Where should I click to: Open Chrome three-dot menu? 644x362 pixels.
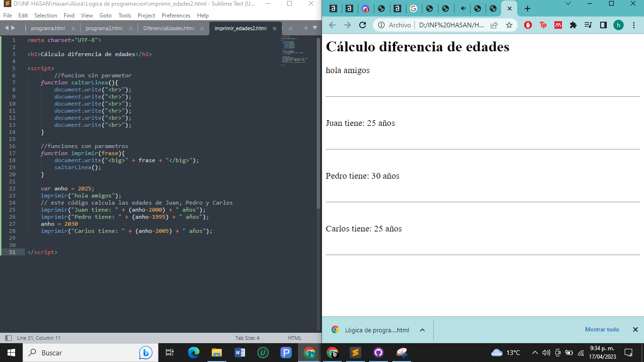pyautogui.click(x=634, y=25)
